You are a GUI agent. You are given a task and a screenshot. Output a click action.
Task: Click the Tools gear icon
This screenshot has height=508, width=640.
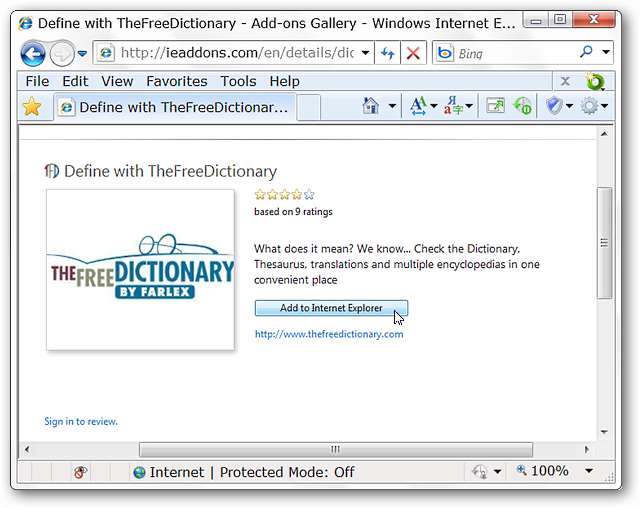589,106
